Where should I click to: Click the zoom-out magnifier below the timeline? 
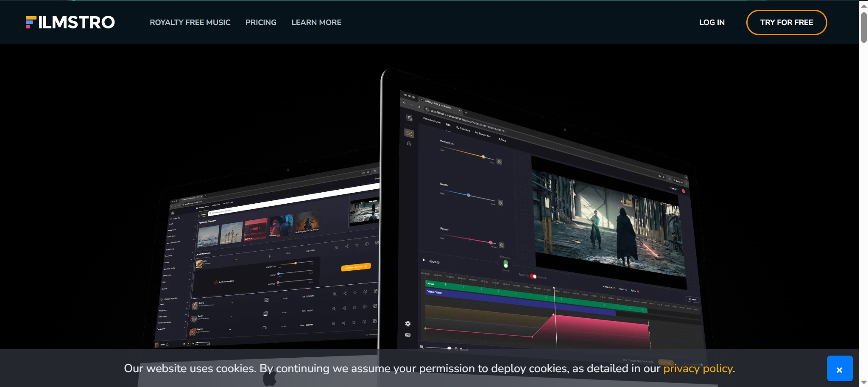pos(421,347)
